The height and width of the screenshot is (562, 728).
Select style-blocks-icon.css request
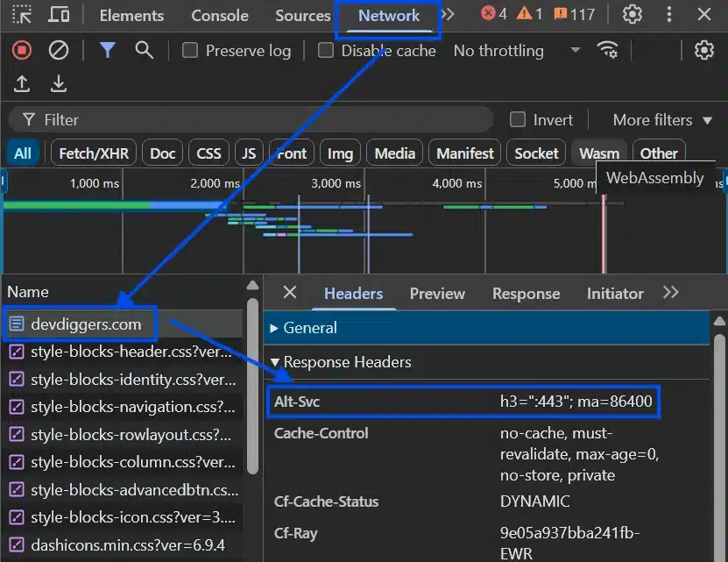tap(123, 517)
